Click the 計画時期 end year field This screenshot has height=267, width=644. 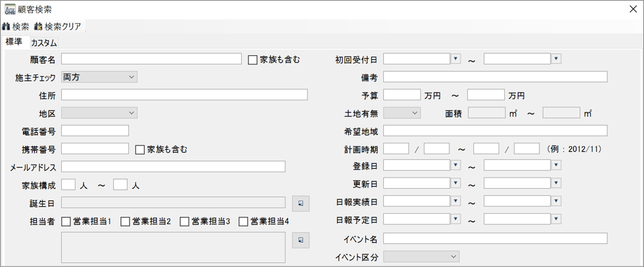[x=486, y=148]
